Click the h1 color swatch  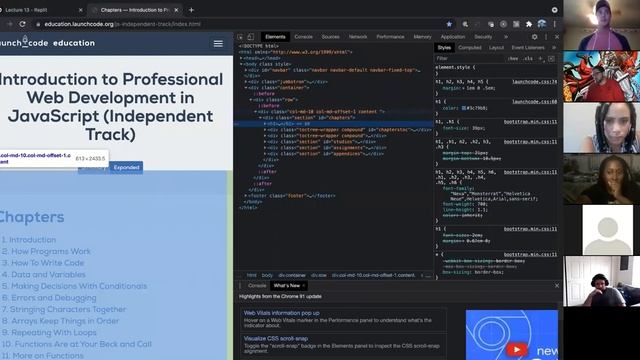(464, 108)
